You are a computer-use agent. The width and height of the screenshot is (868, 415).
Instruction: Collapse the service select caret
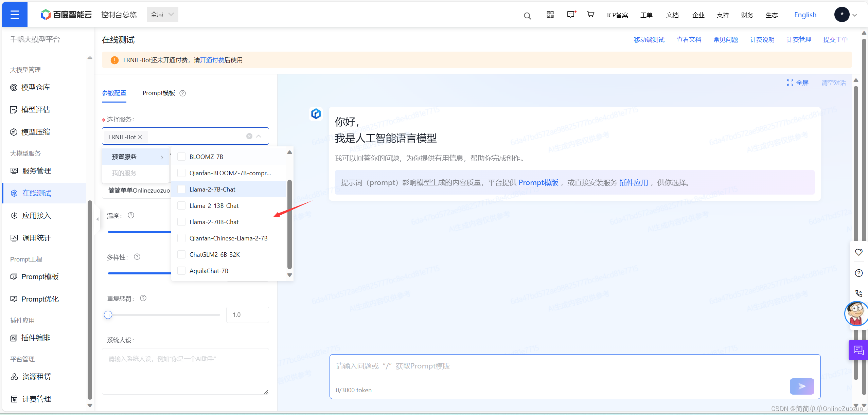pyautogui.click(x=259, y=136)
